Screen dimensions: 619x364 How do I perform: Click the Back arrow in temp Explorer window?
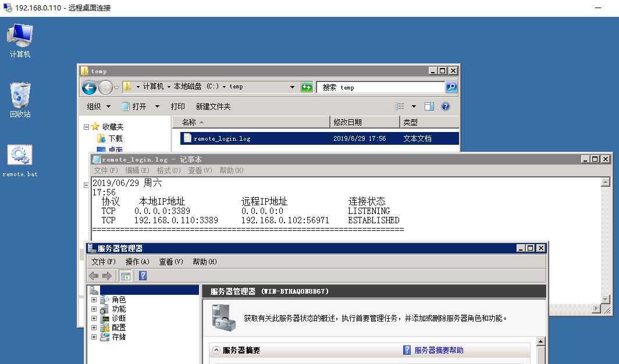pos(89,87)
